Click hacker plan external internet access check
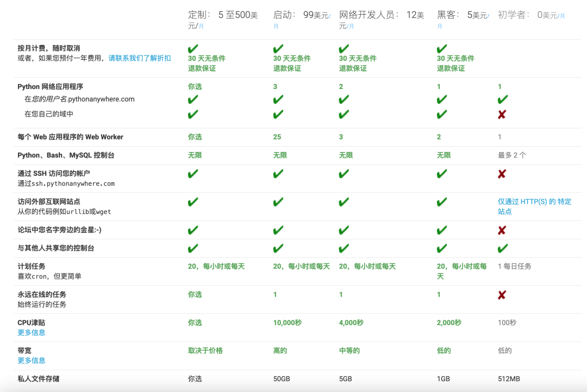 442,202
